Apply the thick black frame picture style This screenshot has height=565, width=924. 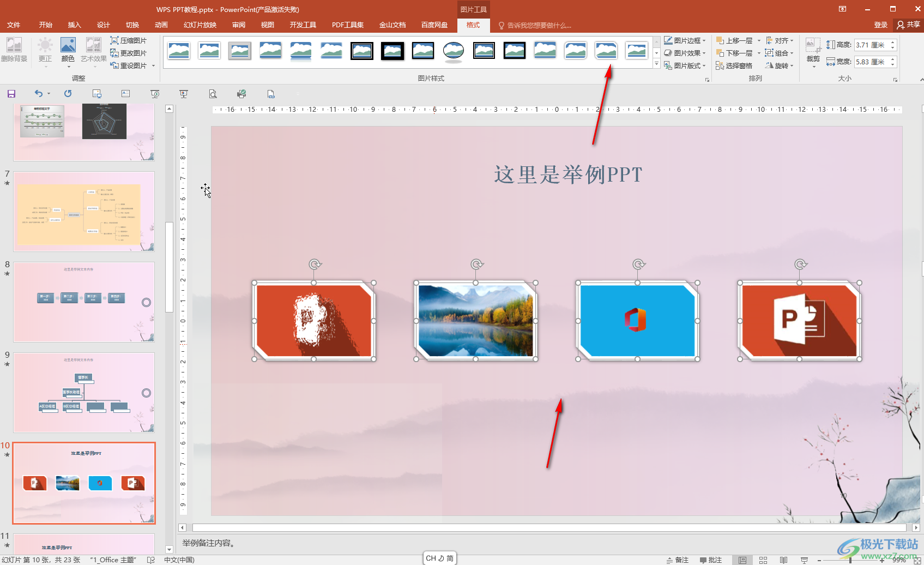tap(392, 51)
